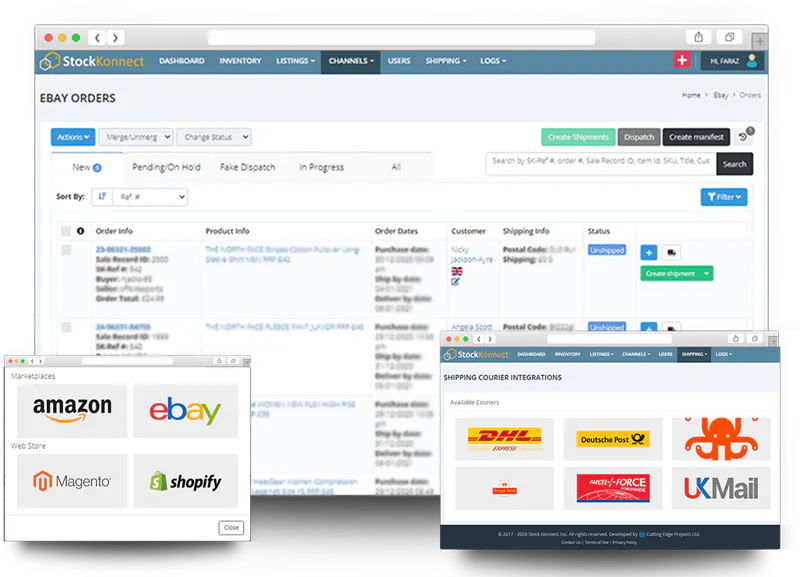800x577 pixels.
Task: Click the share icon in main browser toolbar
Action: coord(698,37)
